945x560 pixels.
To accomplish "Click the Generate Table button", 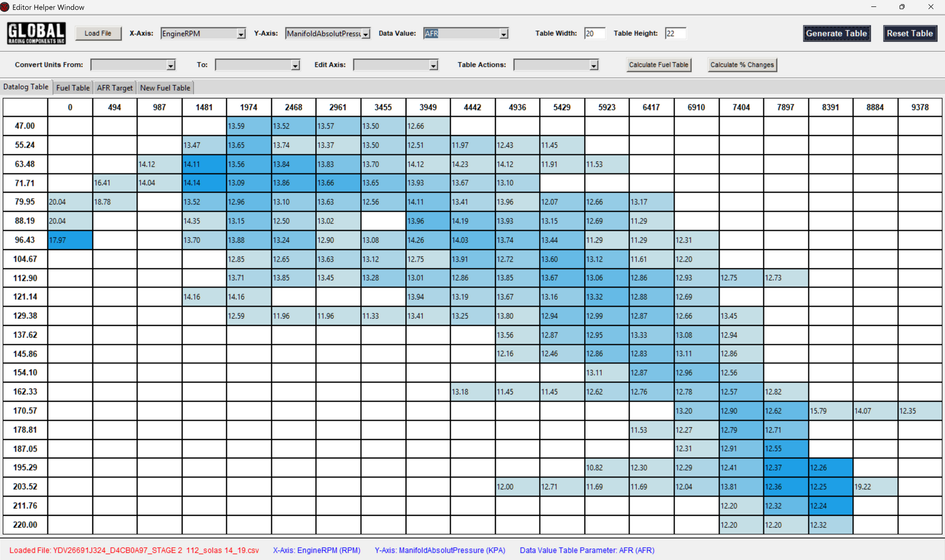I will pyautogui.click(x=836, y=34).
